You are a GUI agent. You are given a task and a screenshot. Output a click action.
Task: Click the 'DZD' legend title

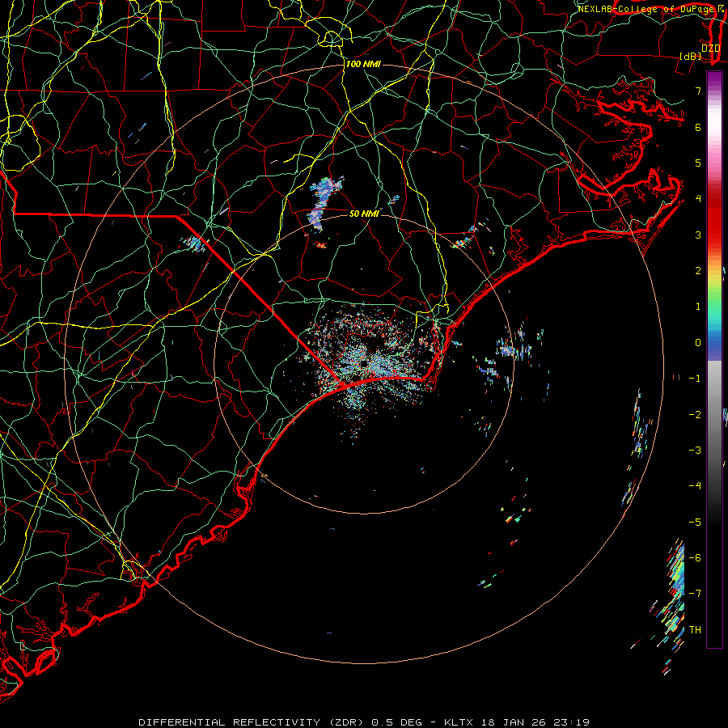pyautogui.click(x=710, y=49)
